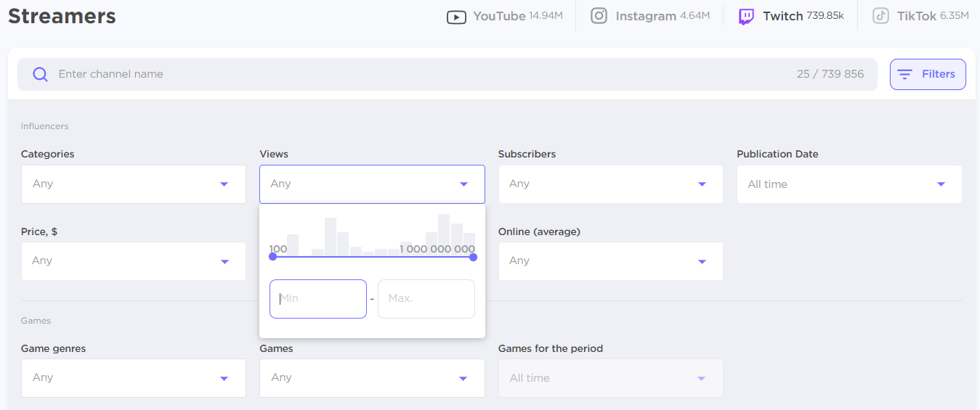Click the Games section label
980x410 pixels.
36,321
